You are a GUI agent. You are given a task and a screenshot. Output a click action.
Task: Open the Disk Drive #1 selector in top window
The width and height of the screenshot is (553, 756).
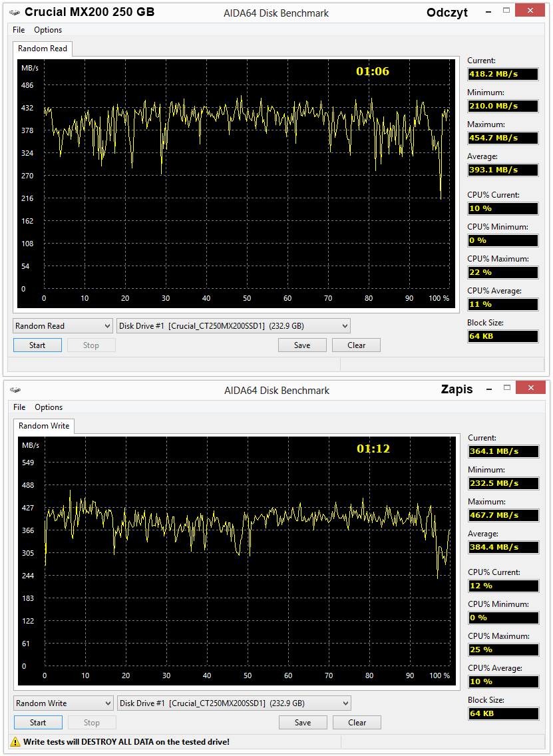[234, 326]
